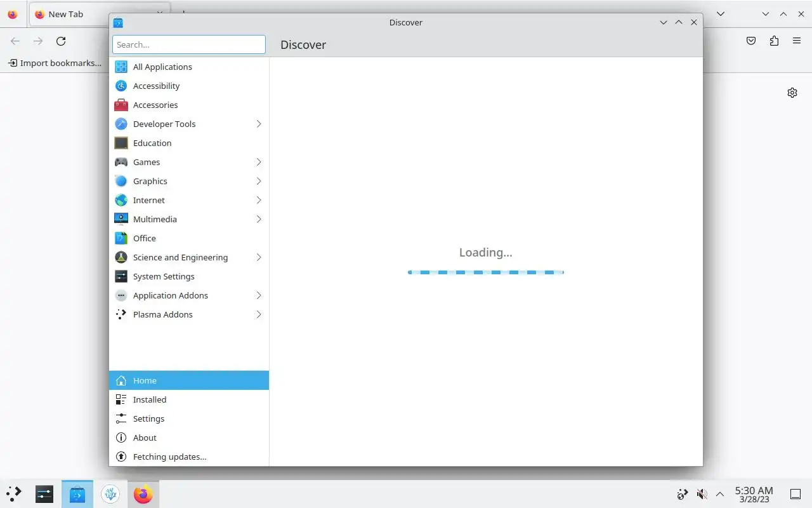Open the KDE application launcher in taskbar

[x=14, y=493]
